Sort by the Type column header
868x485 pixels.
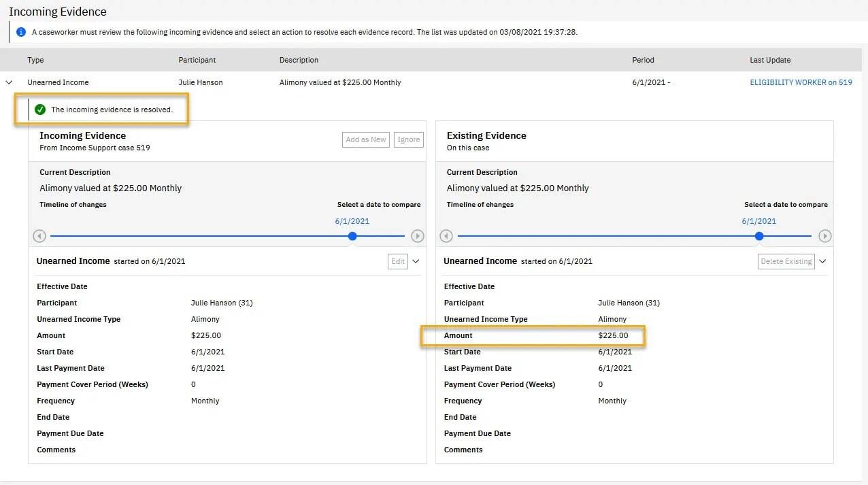coord(35,60)
